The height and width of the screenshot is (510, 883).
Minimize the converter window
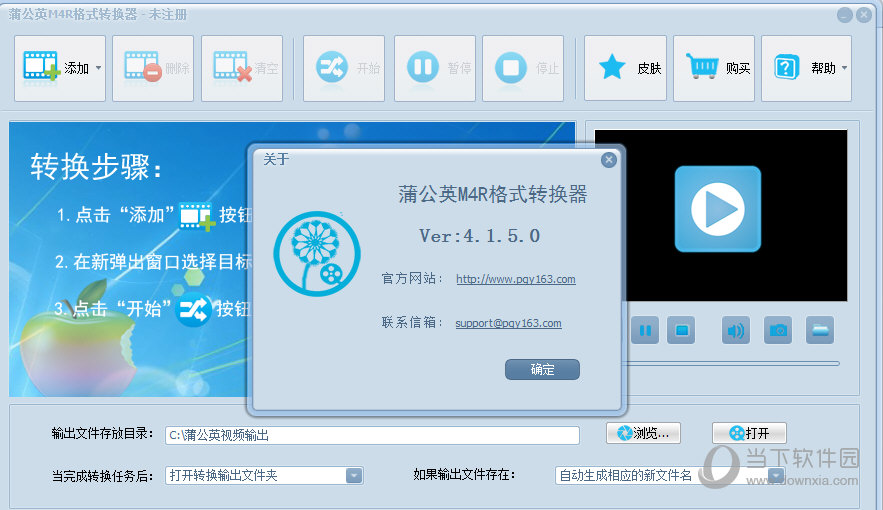845,15
